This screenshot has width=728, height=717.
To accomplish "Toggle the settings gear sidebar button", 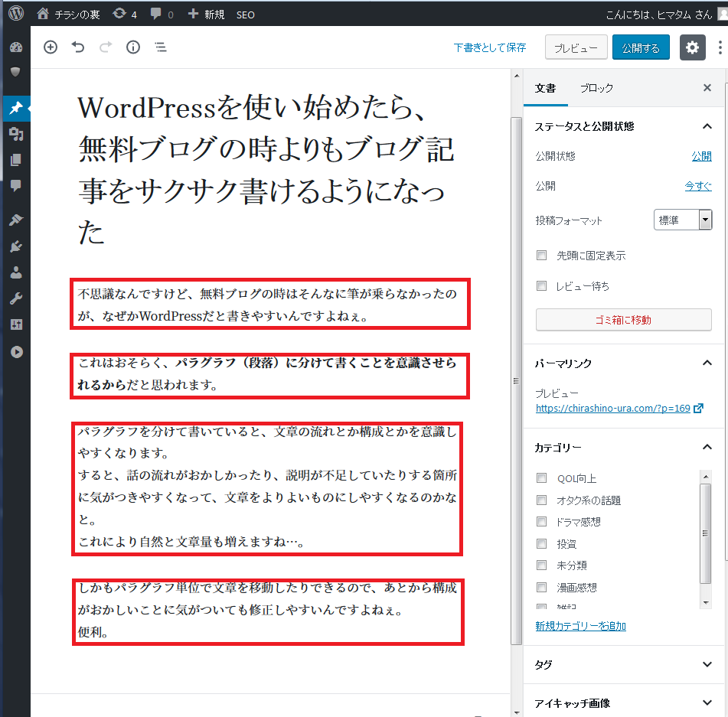I will pyautogui.click(x=692, y=47).
